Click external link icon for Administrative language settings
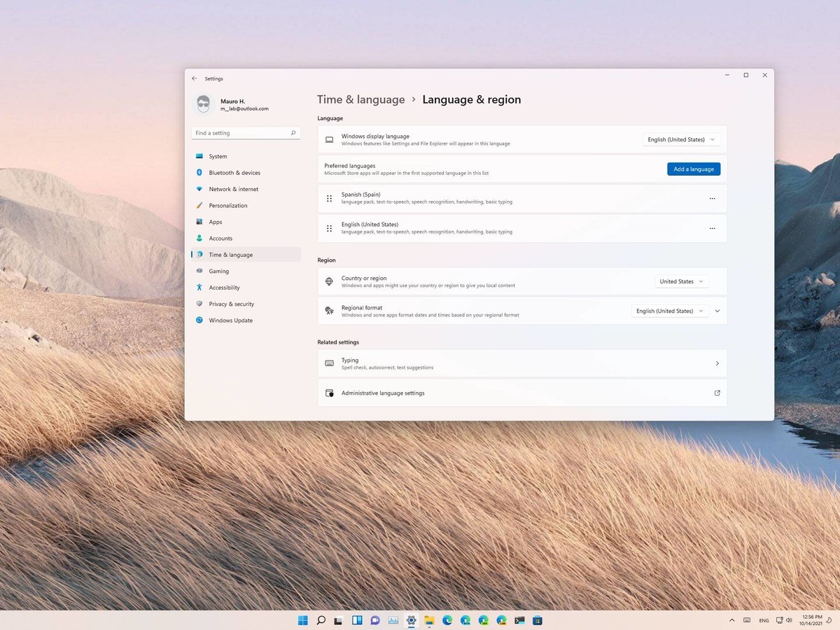The image size is (840, 630). 717,393
